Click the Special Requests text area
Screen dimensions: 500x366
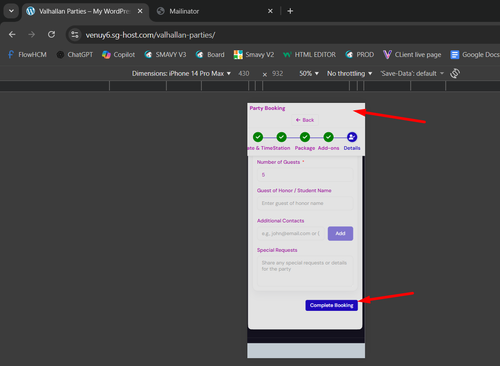[305, 271]
